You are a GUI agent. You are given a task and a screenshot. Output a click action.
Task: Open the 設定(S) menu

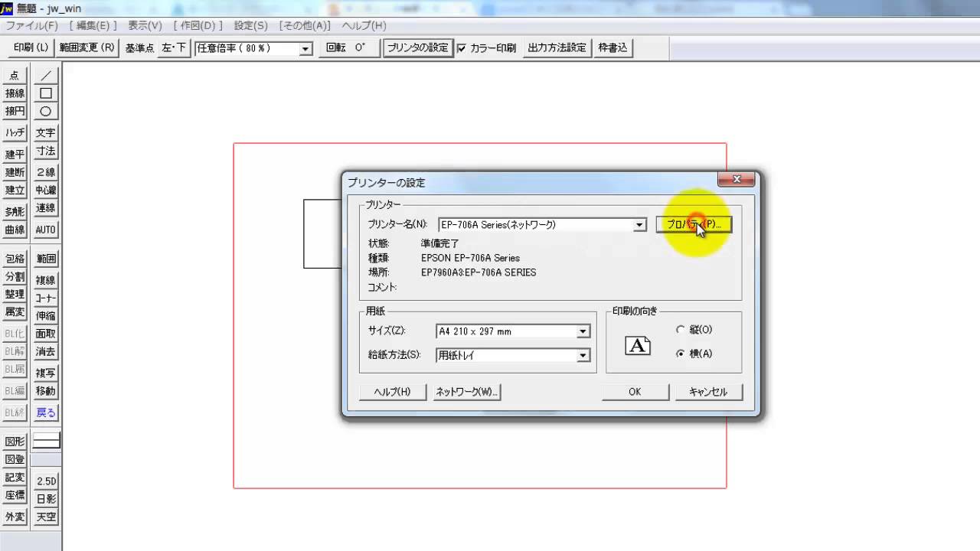pos(250,25)
